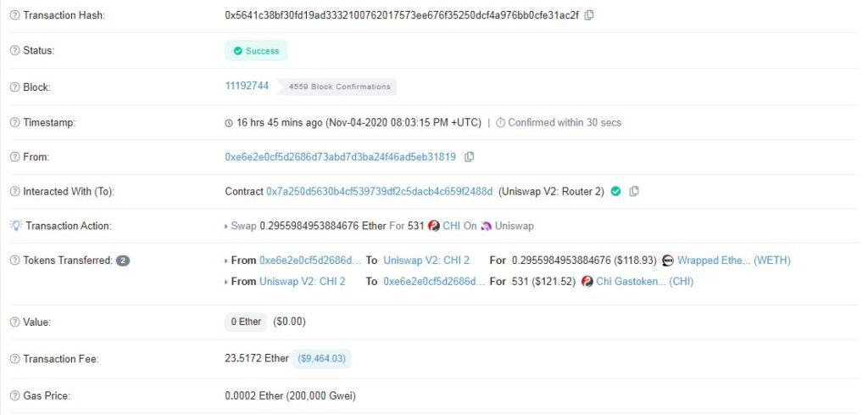The height and width of the screenshot is (415, 868).
Task: Click the Wrapped Ether token icon
Action: point(668,261)
